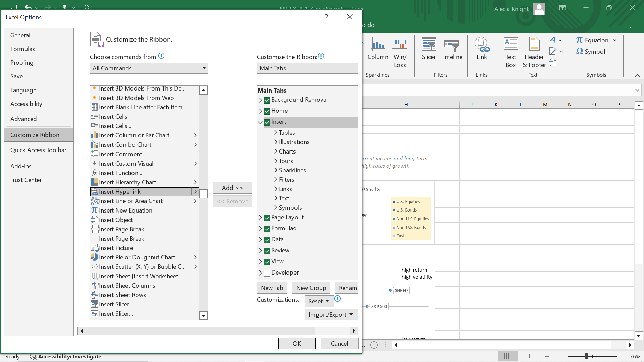Click the Equation pi icon
Image resolution: width=644 pixels, height=362 pixels.
coord(579,40)
